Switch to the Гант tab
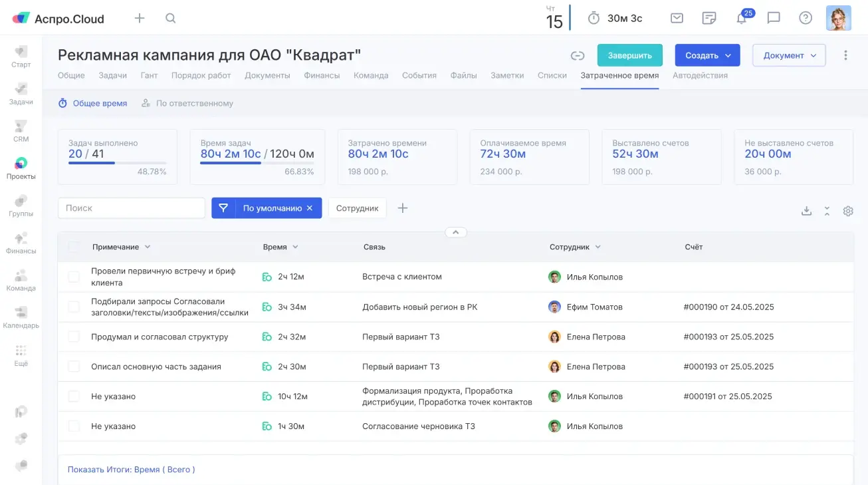868x485 pixels. pyautogui.click(x=149, y=75)
